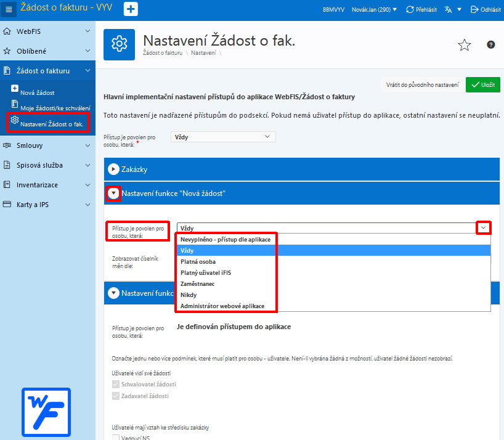
Task: Expand the Smlouvy chevron
Action: coord(87,145)
